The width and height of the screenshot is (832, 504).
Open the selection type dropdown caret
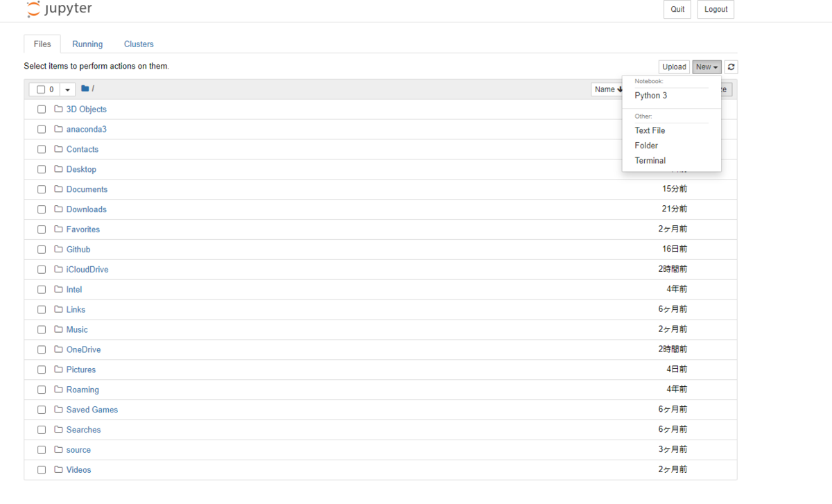67,89
